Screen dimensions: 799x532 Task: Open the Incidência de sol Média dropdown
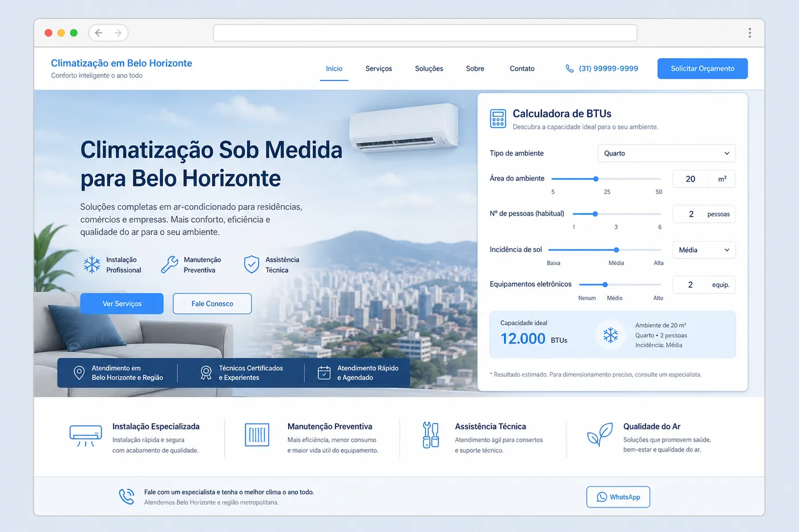point(704,250)
